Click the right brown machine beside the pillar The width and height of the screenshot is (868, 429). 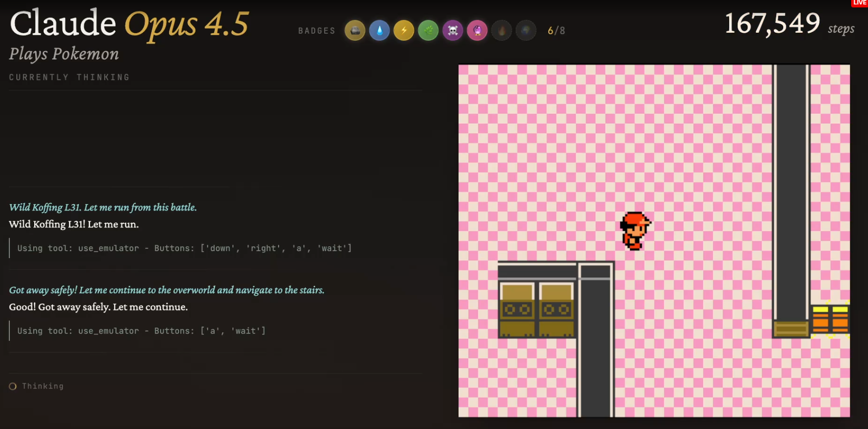click(556, 310)
